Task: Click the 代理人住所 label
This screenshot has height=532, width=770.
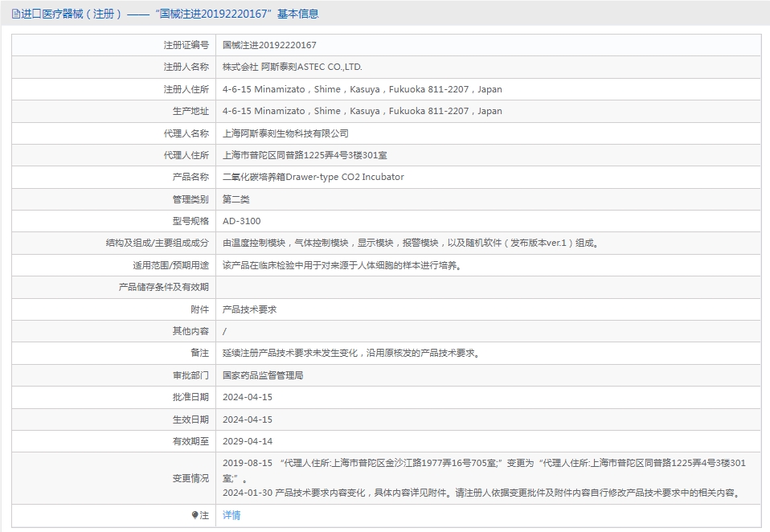Action: coord(186,156)
